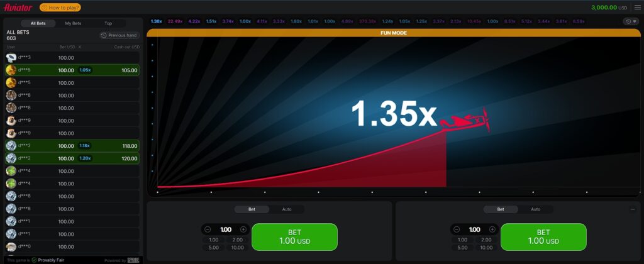Image resolution: width=644 pixels, height=264 pixels.
Task: Click avatar of first user d***3
Action: (11, 58)
